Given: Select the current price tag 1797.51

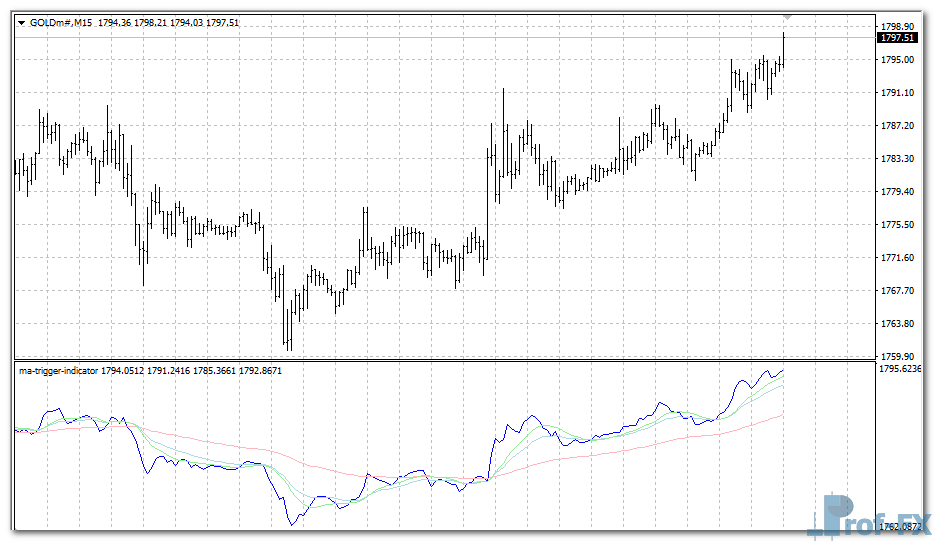Looking at the screenshot, I should (x=896, y=38).
